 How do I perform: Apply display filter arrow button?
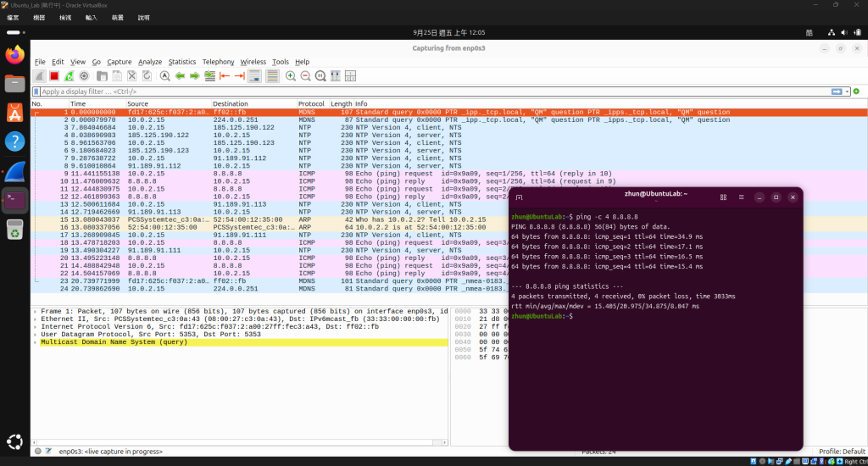837,92
